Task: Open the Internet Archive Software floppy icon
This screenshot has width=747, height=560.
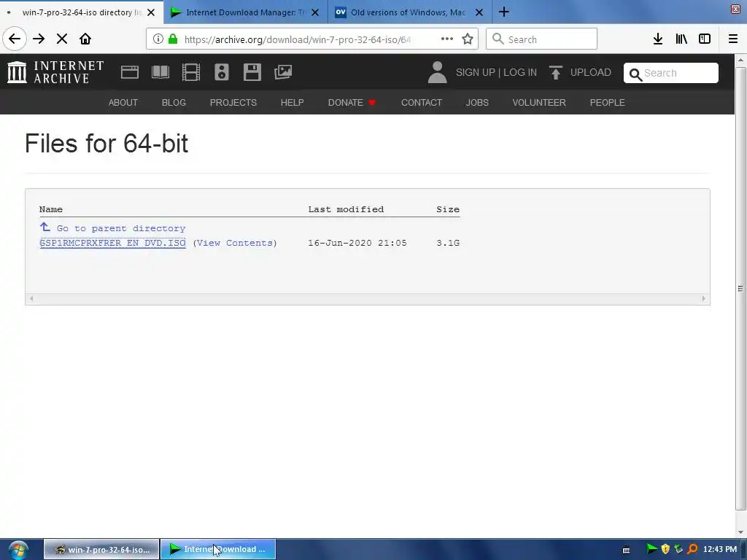Action: pos(252,72)
